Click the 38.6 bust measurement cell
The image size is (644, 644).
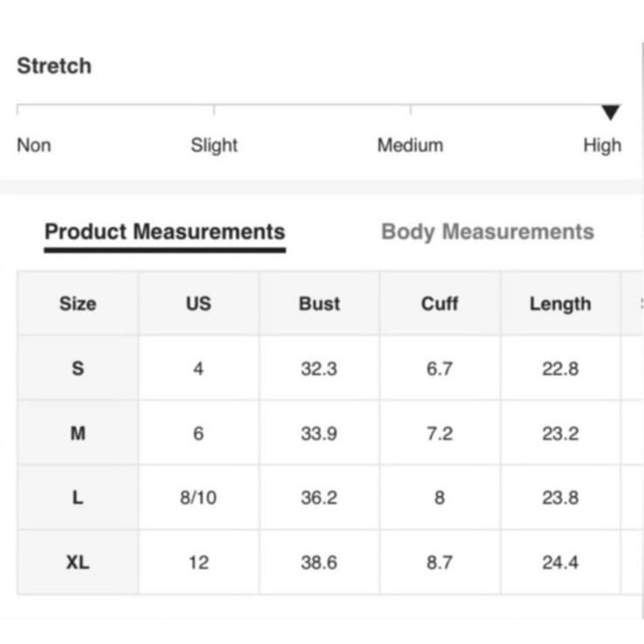pos(319,562)
